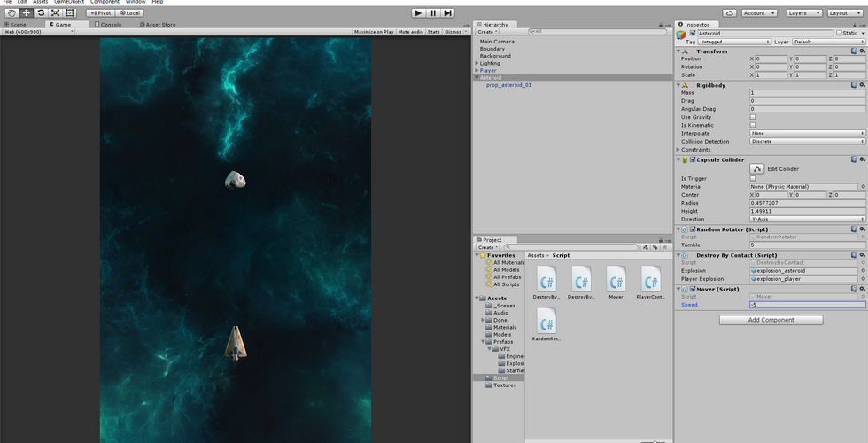This screenshot has height=443, width=868.
Task: Click the Pause button
Action: (432, 13)
